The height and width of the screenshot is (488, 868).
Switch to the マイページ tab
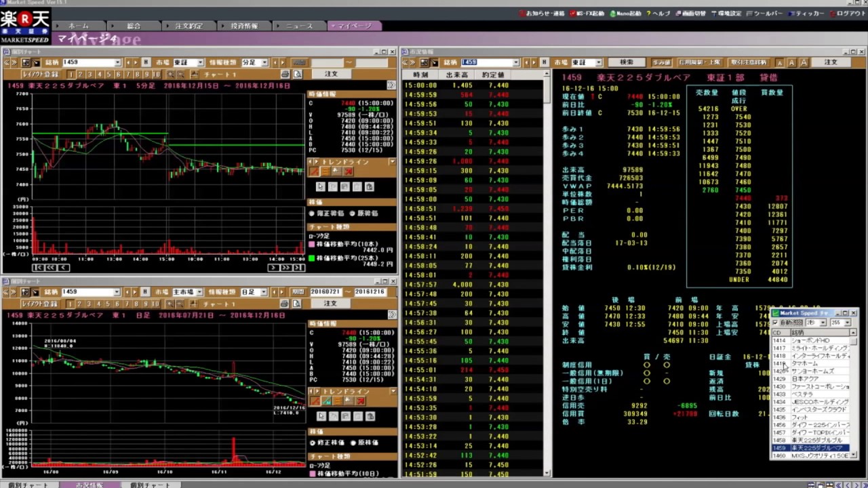[355, 26]
